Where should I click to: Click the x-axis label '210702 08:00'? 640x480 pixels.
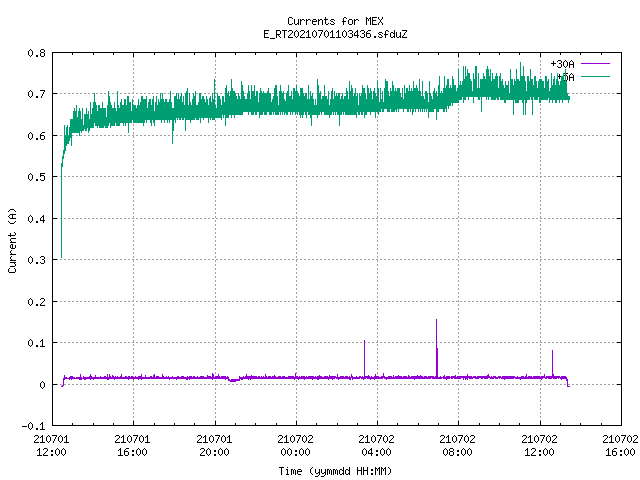(457, 446)
